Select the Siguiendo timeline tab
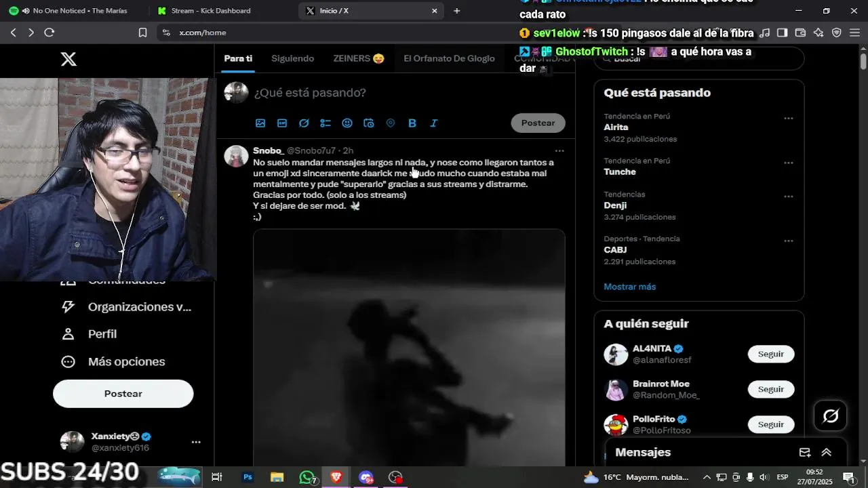 (x=292, y=58)
